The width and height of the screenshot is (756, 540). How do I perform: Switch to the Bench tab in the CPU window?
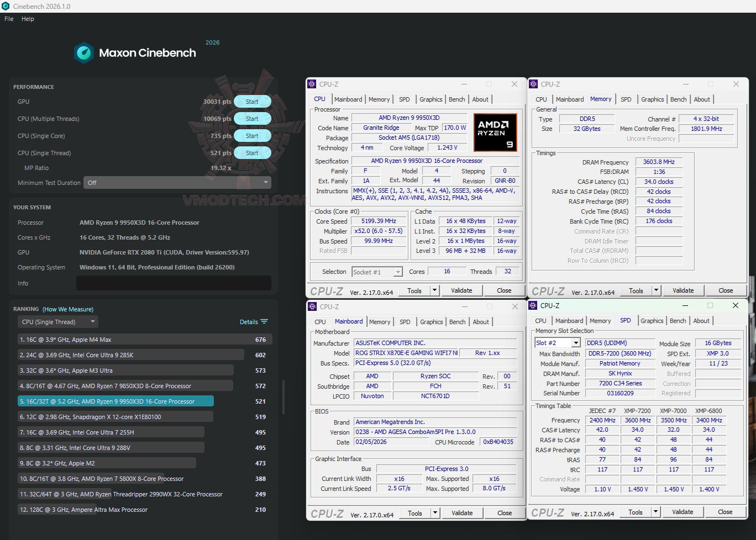coord(456,99)
